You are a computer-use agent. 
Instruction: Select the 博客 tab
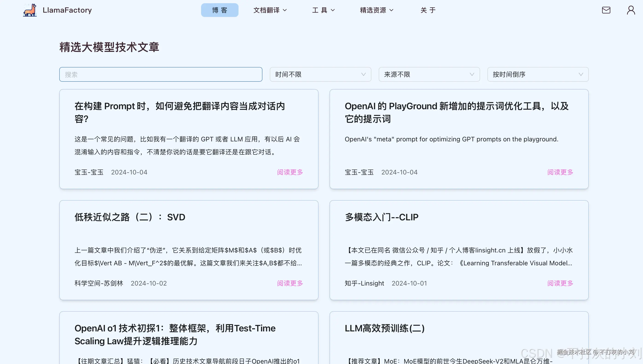click(x=219, y=10)
